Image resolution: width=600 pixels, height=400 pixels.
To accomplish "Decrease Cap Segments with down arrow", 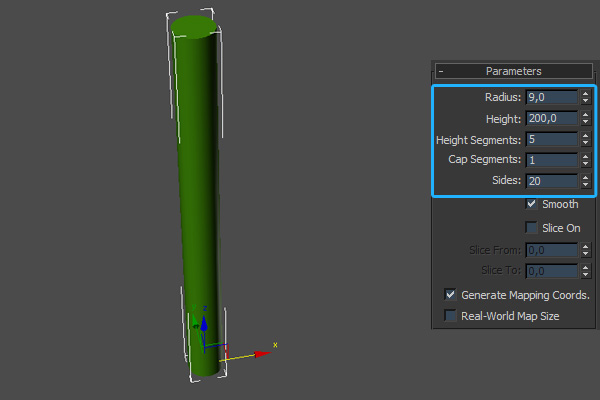I will (585, 164).
